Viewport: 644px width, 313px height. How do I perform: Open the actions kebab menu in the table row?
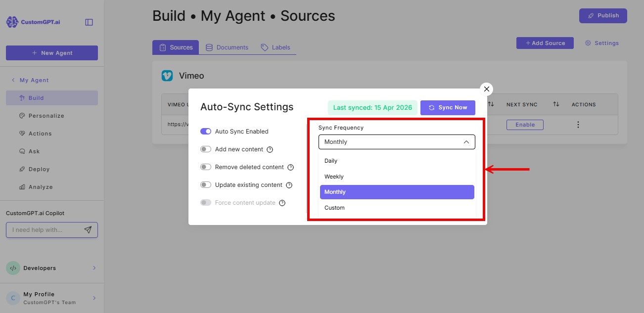[x=578, y=125]
